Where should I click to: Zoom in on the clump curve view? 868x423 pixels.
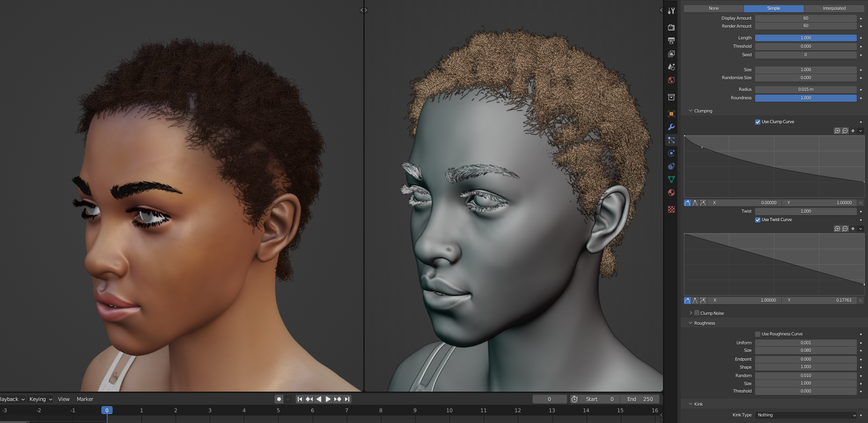[838, 131]
